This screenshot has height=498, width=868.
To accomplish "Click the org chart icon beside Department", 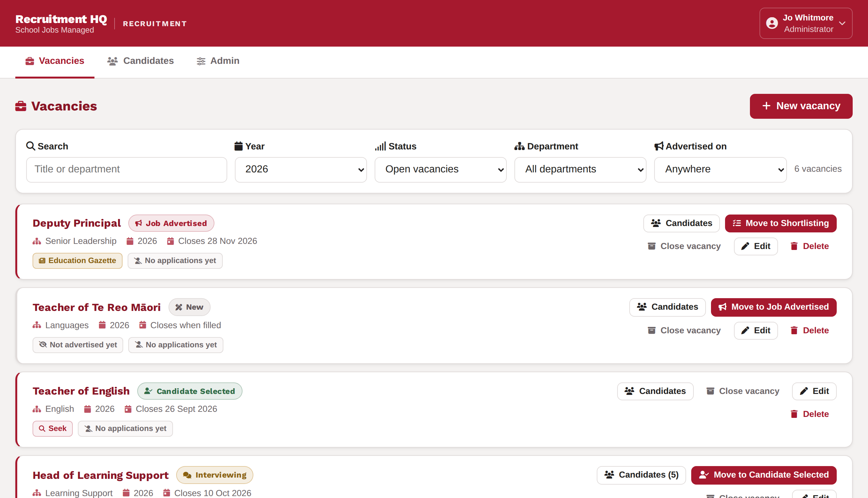I will tap(520, 146).
